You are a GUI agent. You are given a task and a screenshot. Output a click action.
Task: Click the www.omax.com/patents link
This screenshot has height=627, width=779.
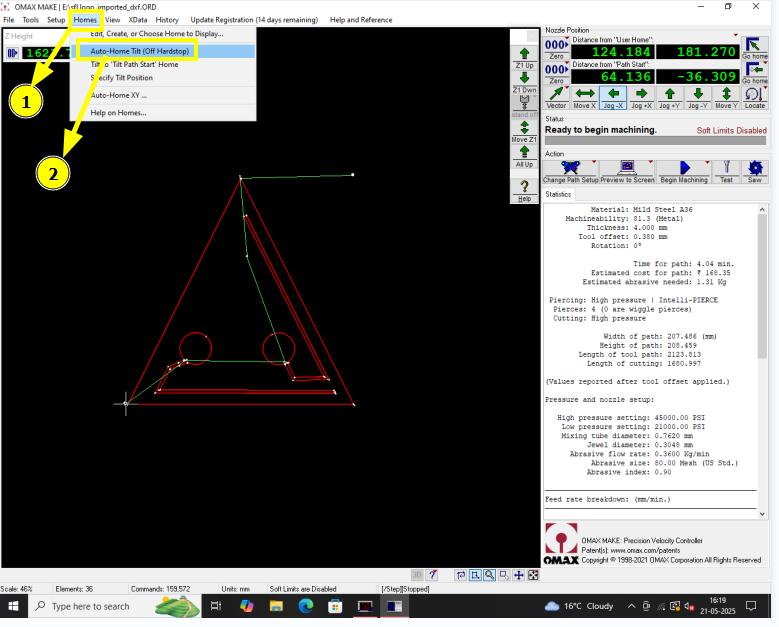[645, 550]
